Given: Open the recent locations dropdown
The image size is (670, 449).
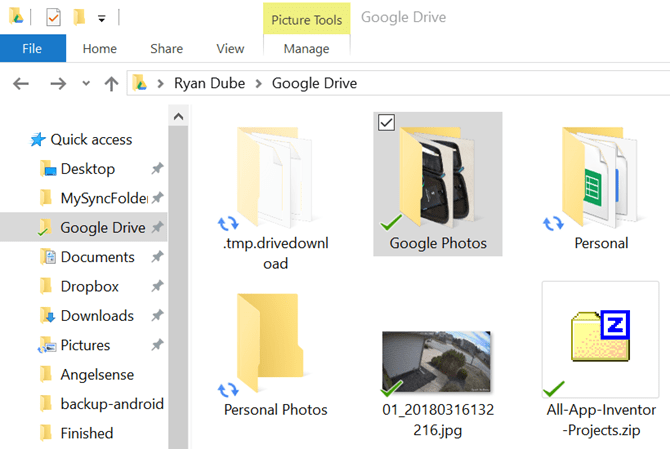Looking at the screenshot, I should coord(86,84).
